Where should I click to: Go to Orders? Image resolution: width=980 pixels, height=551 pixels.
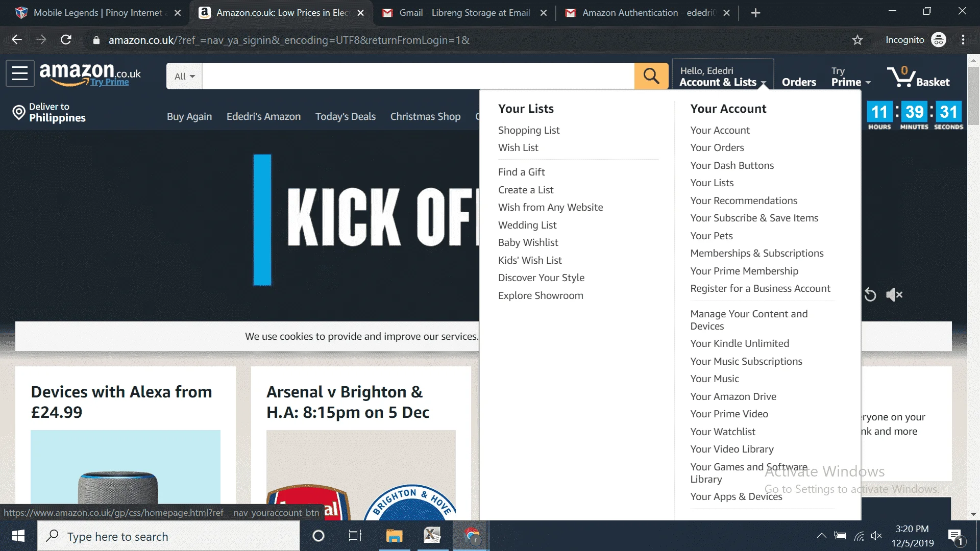[799, 82]
